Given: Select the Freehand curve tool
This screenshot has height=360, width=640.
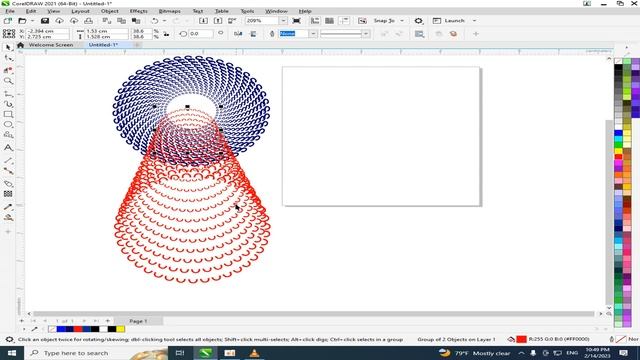Looking at the screenshot, I should (x=8, y=94).
